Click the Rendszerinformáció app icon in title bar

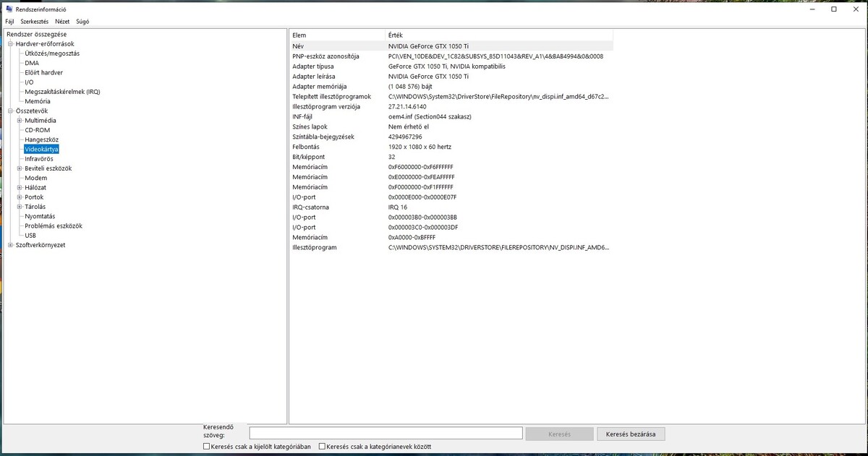point(9,9)
